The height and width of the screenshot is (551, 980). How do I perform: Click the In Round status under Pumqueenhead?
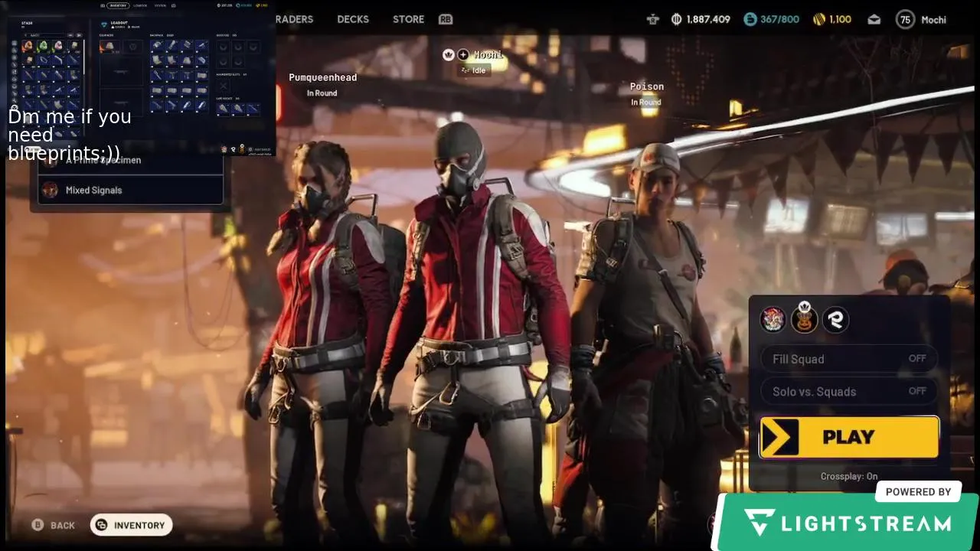pyautogui.click(x=322, y=93)
